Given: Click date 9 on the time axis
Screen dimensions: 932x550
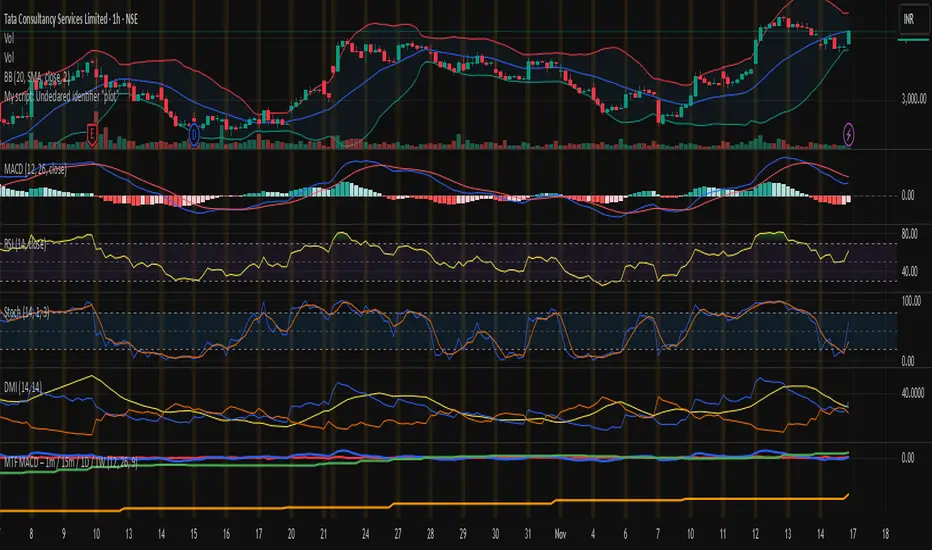Looking at the screenshot, I should click(x=64, y=534).
